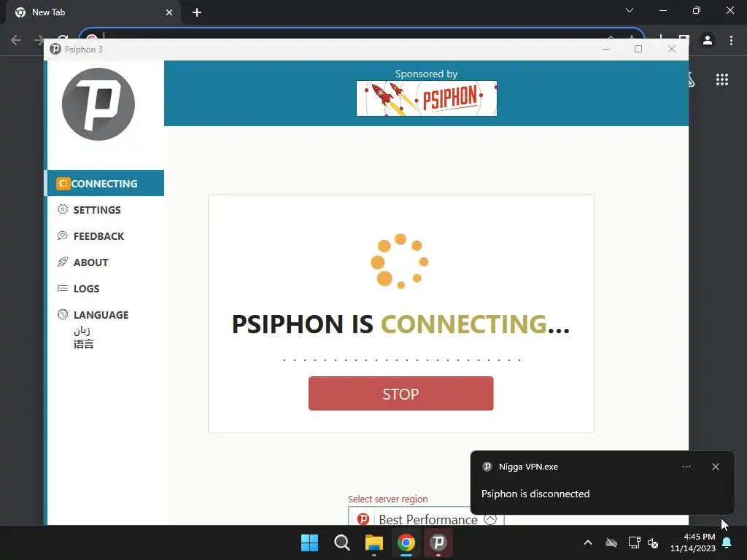This screenshot has width=747, height=560.
Task: Open notification options three-dot menu
Action: click(x=686, y=467)
